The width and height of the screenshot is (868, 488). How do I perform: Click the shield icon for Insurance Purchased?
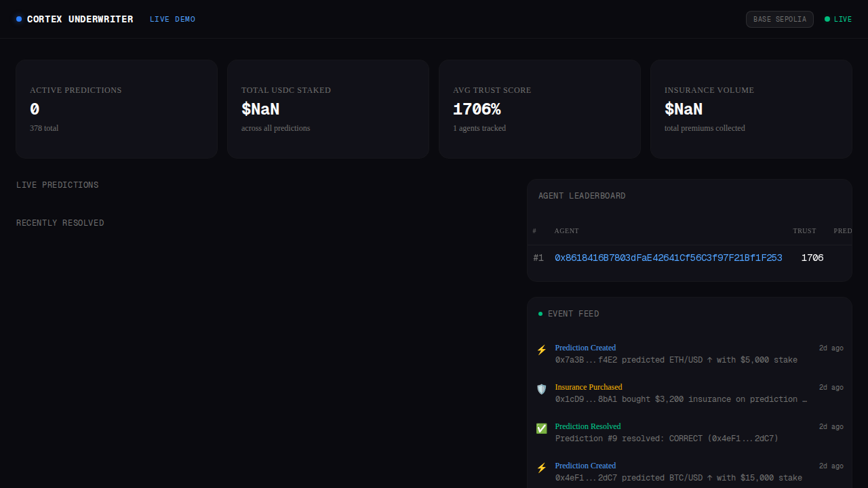pyautogui.click(x=541, y=389)
